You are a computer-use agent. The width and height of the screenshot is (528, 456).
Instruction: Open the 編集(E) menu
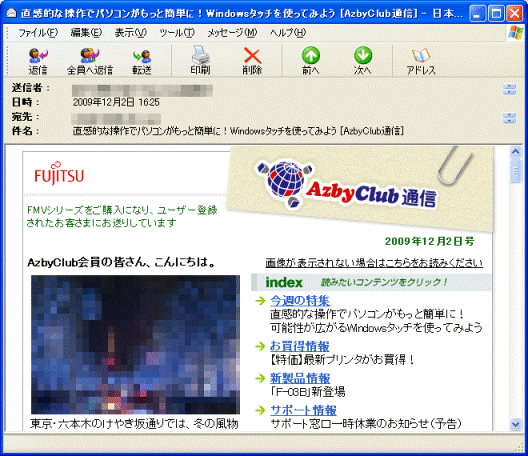pyautogui.click(x=86, y=33)
